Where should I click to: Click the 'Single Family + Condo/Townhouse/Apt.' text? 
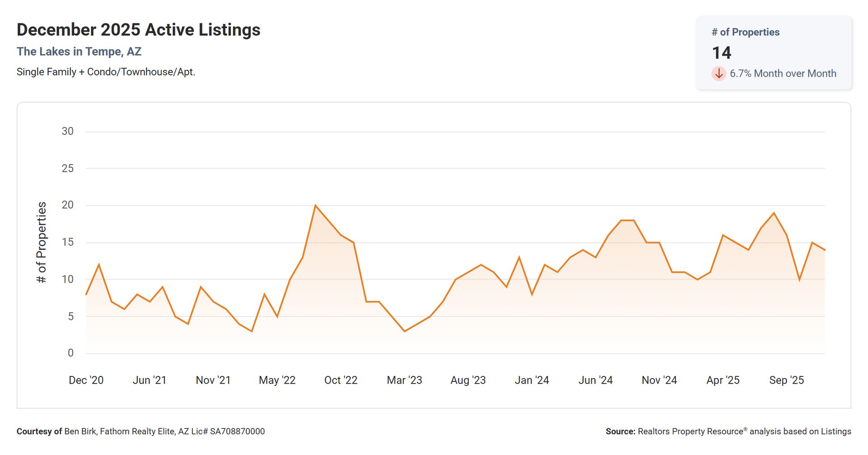coord(106,72)
